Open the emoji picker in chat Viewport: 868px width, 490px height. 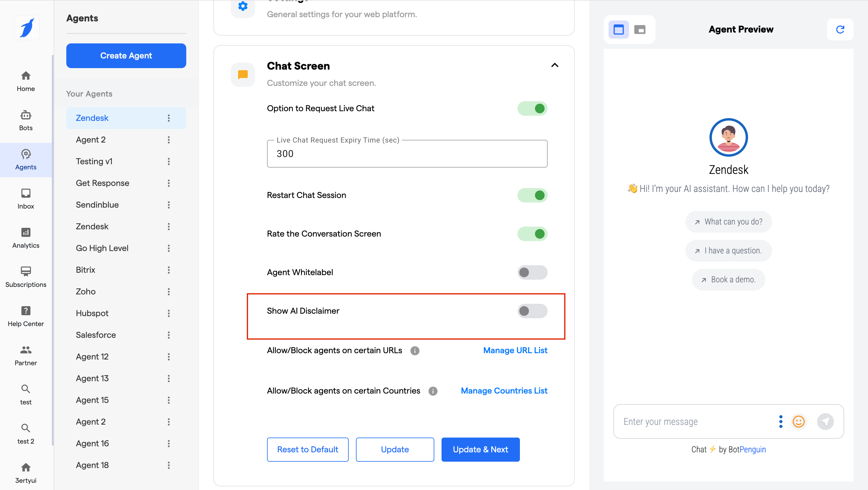point(798,421)
